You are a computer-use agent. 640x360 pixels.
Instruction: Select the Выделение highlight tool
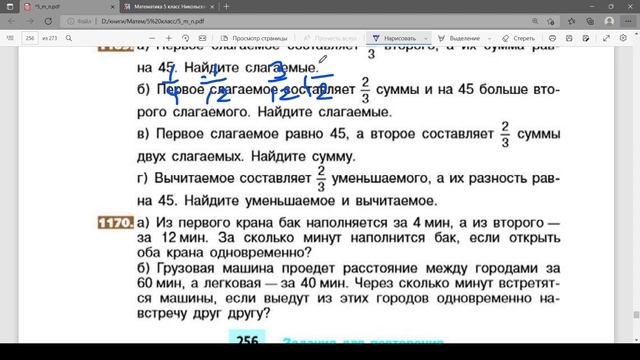[x=459, y=38]
